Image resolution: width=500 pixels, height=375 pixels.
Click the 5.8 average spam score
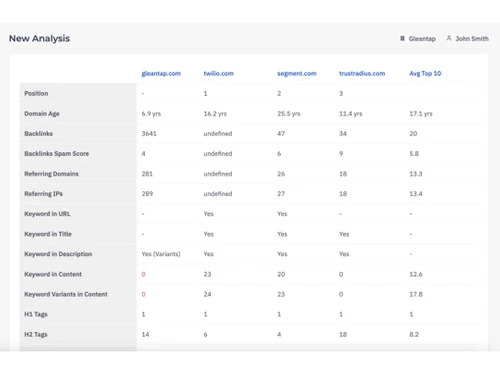click(x=414, y=154)
